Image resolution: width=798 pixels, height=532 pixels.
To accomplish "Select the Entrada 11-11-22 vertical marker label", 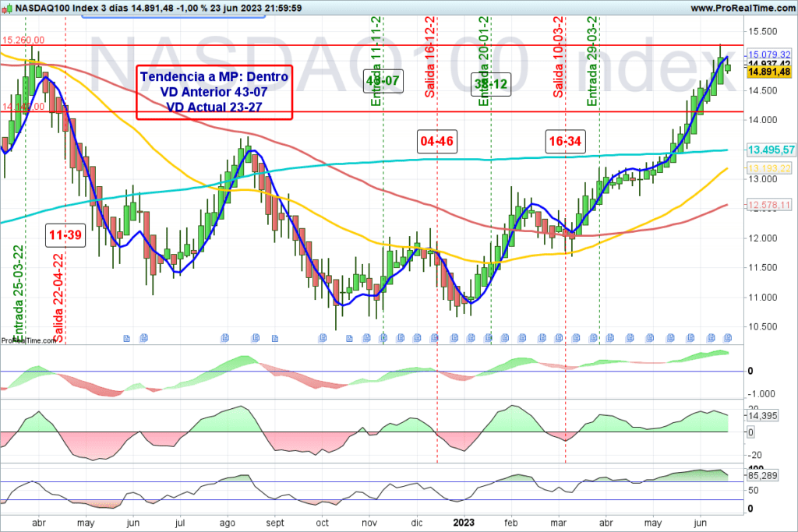I will click(x=376, y=61).
